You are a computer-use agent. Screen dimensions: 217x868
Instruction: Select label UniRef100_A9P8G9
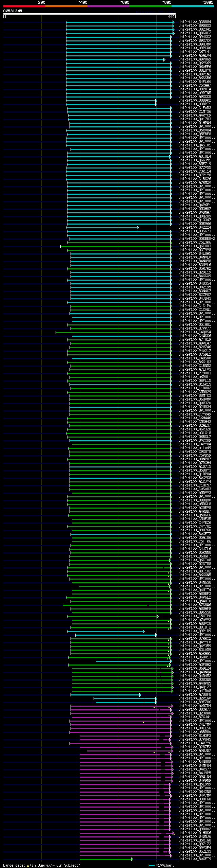tap(195, 59)
